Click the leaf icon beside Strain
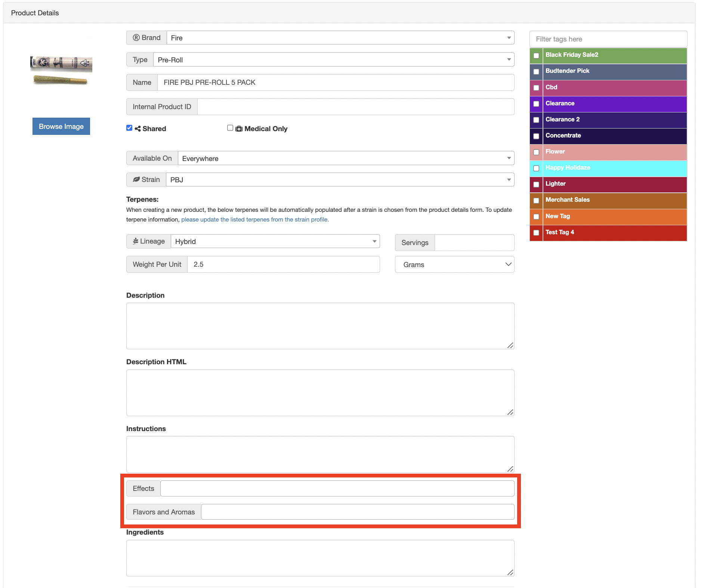The height and width of the screenshot is (588, 701). click(x=136, y=180)
